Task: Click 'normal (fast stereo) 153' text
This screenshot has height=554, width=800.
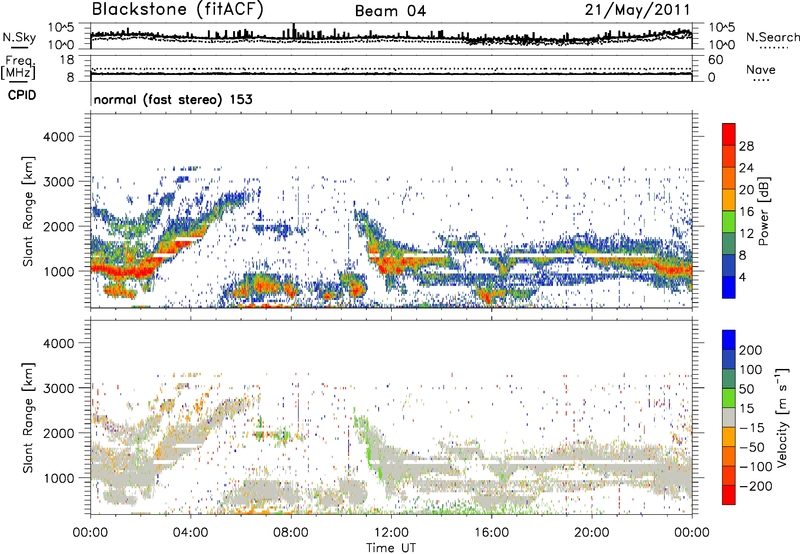Action: click(x=173, y=99)
